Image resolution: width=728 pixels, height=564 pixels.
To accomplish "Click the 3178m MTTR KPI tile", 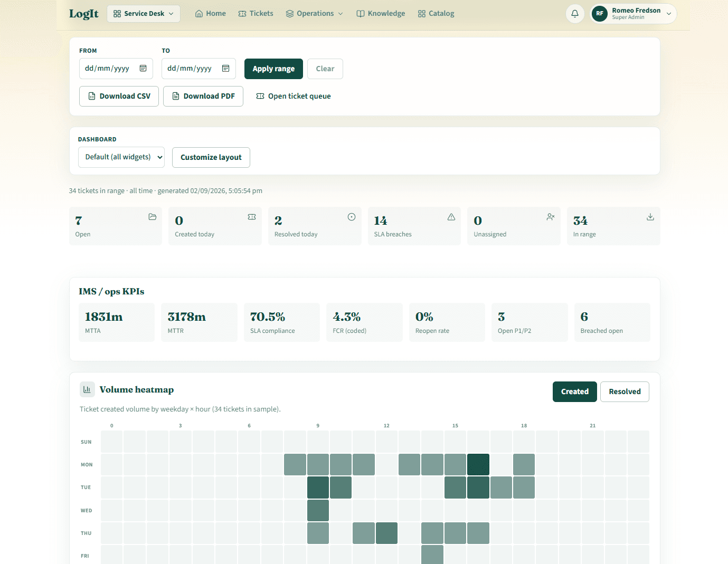I will coord(199,322).
